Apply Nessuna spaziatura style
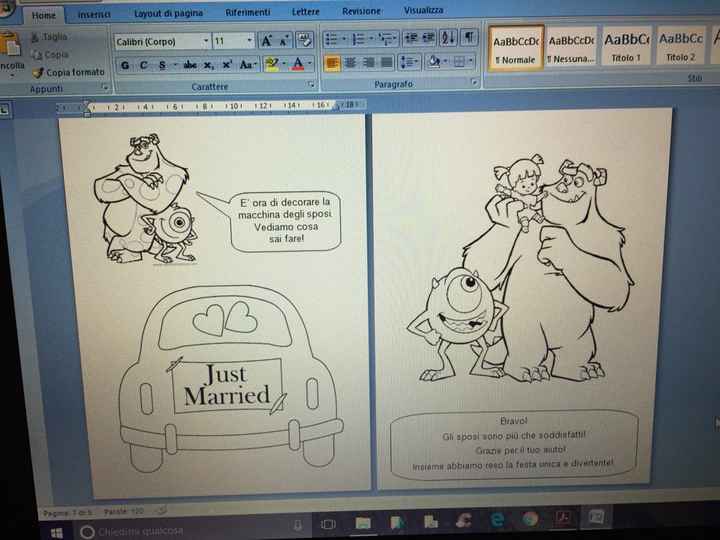720x540 pixels. click(571, 47)
